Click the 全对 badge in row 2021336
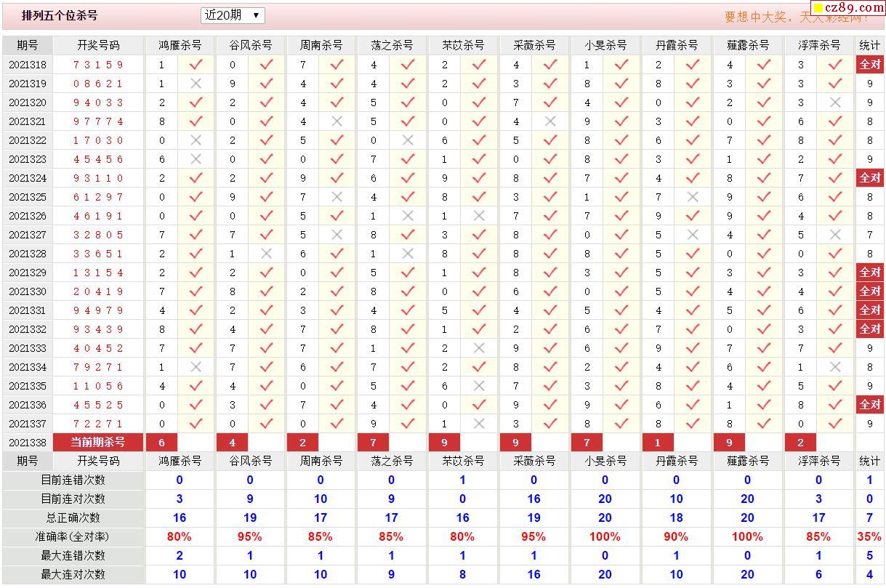Viewport: 886px width, 588px height. 870,405
